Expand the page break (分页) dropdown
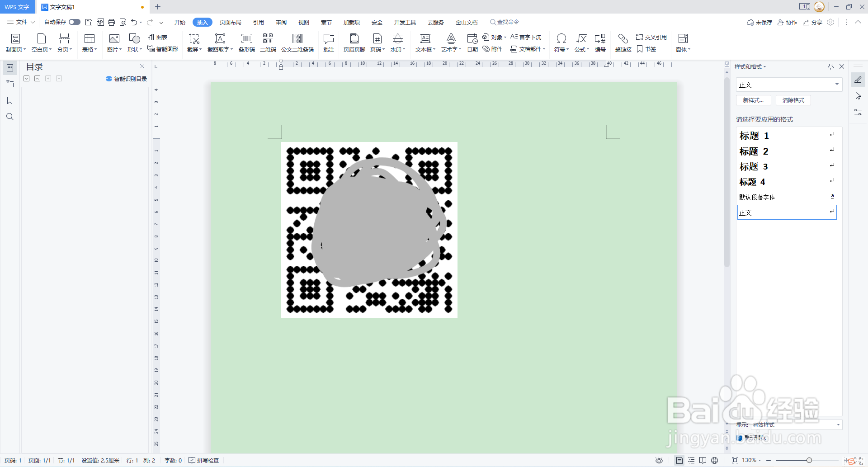 pyautogui.click(x=71, y=49)
